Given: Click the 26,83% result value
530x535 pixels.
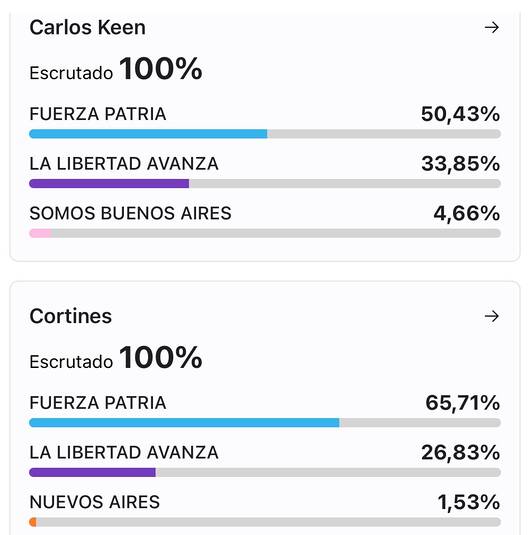Looking at the screenshot, I should click(x=460, y=452).
